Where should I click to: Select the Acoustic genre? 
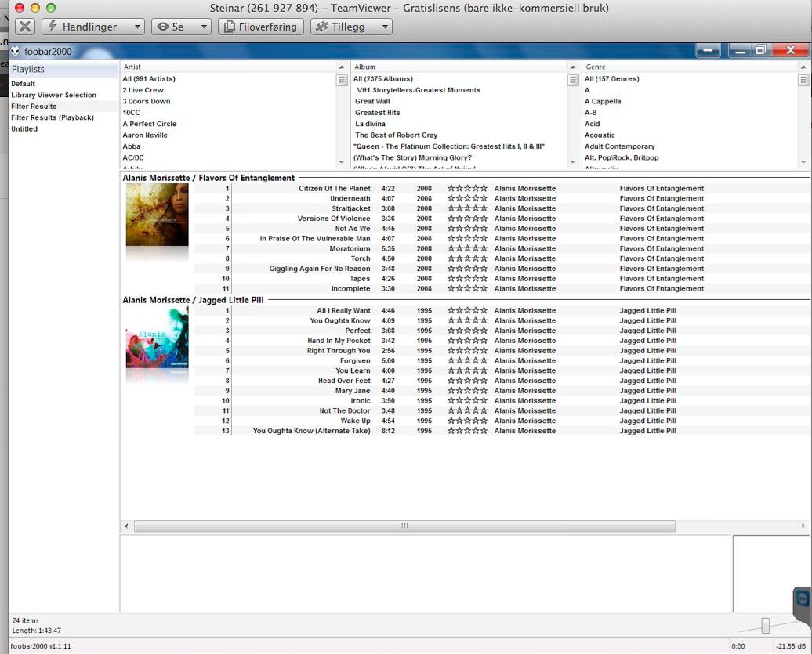[x=600, y=135]
